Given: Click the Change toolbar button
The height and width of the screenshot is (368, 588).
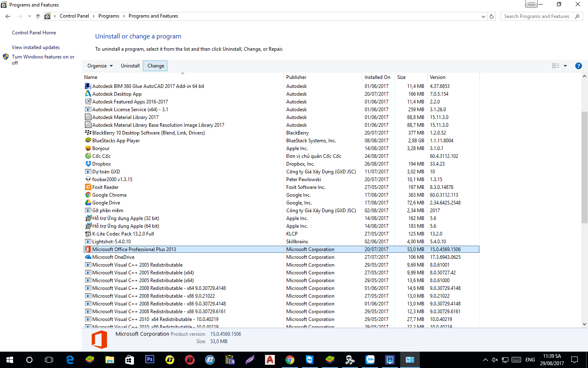Looking at the screenshot, I should 156,66.
